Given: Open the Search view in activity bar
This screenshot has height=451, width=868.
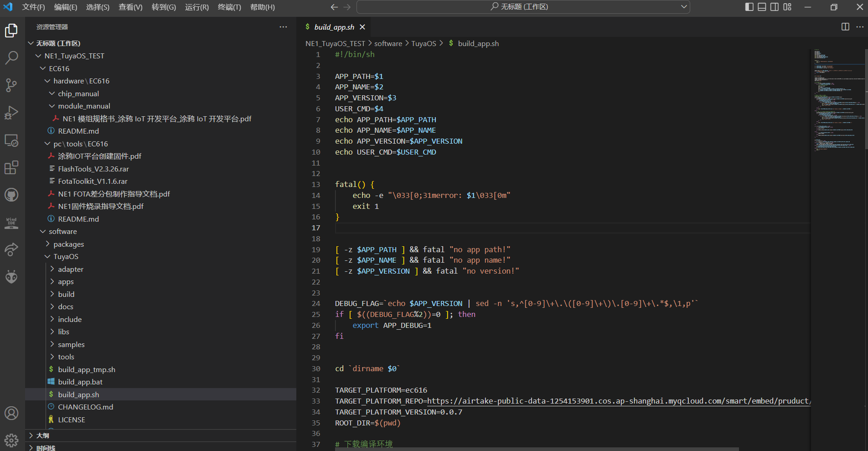Looking at the screenshot, I should tap(11, 57).
